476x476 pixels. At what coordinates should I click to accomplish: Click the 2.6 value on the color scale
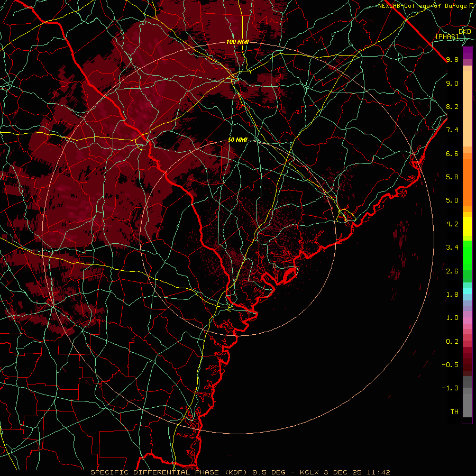(x=452, y=271)
